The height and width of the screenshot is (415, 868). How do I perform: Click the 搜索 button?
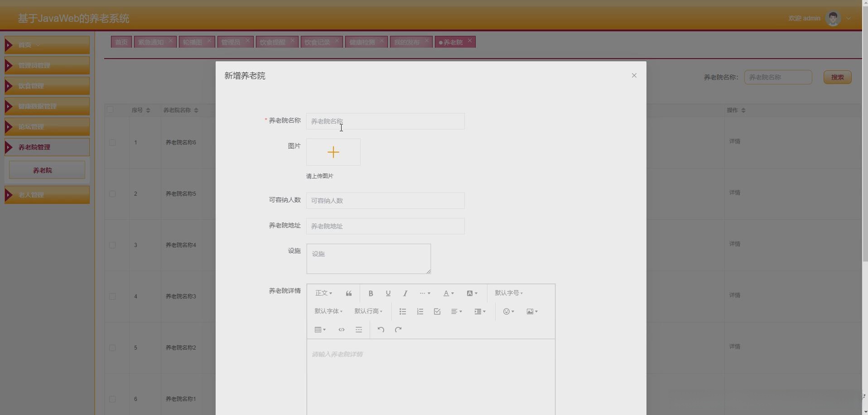point(836,77)
